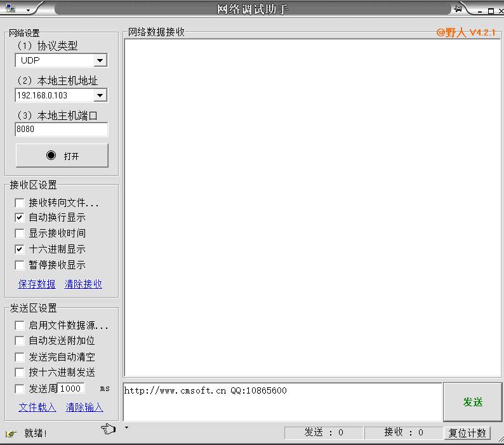
Task: Click the send period field showing 1000
Action: tap(71, 389)
